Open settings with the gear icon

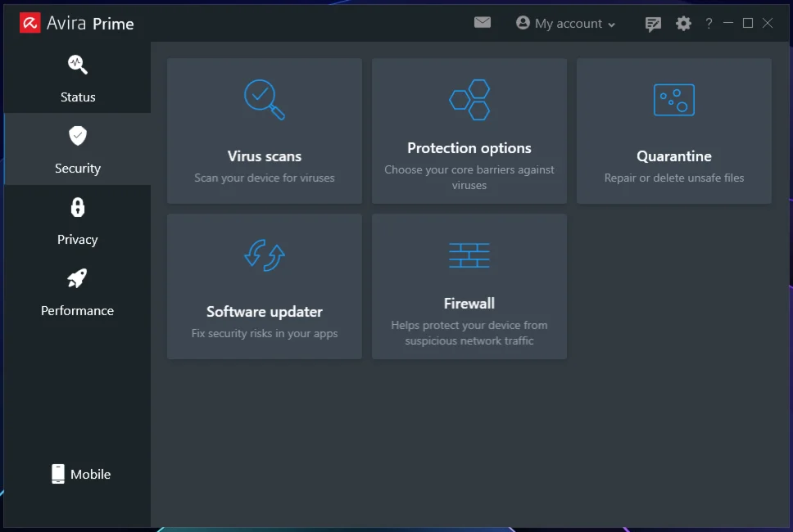click(x=683, y=24)
